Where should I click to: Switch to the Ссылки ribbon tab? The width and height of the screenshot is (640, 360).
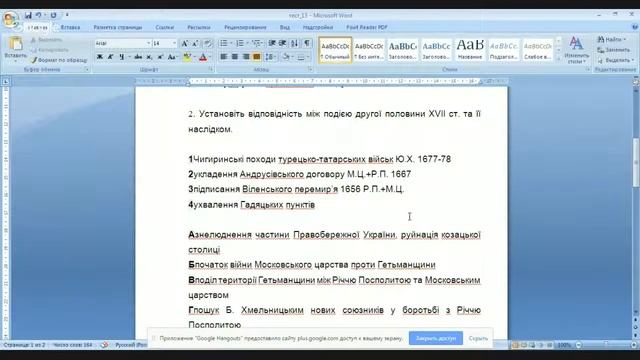[164, 27]
